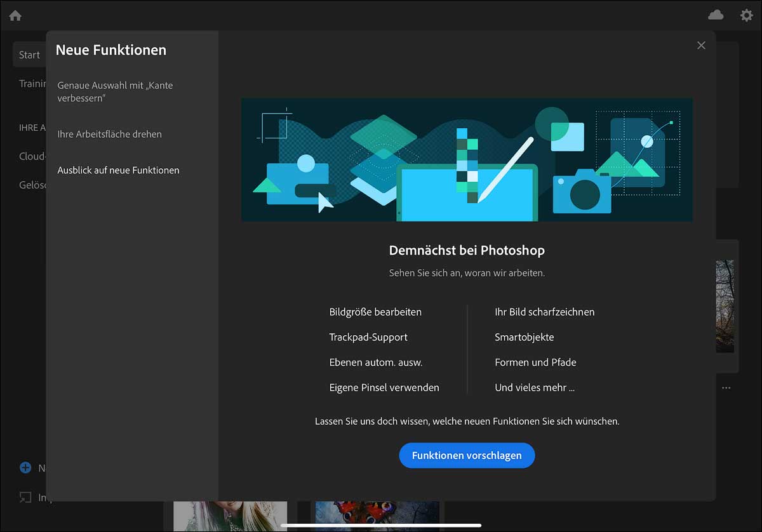This screenshot has height=532, width=762.
Task: Open the settings gear icon
Action: [747, 15]
